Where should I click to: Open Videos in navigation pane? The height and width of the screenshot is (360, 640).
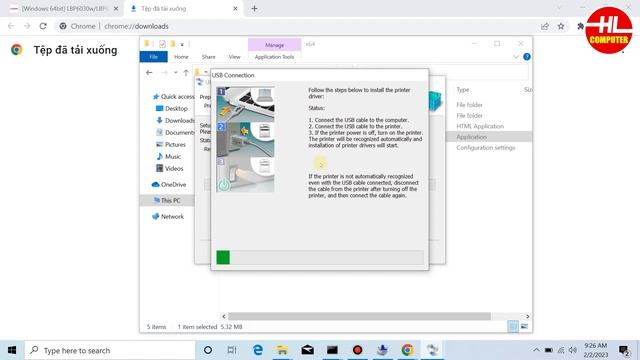click(170, 169)
